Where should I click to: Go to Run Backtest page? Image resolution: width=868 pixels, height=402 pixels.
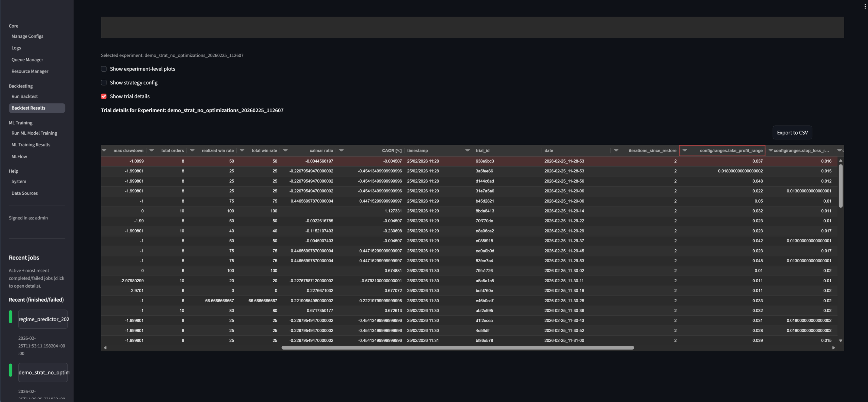click(x=24, y=96)
